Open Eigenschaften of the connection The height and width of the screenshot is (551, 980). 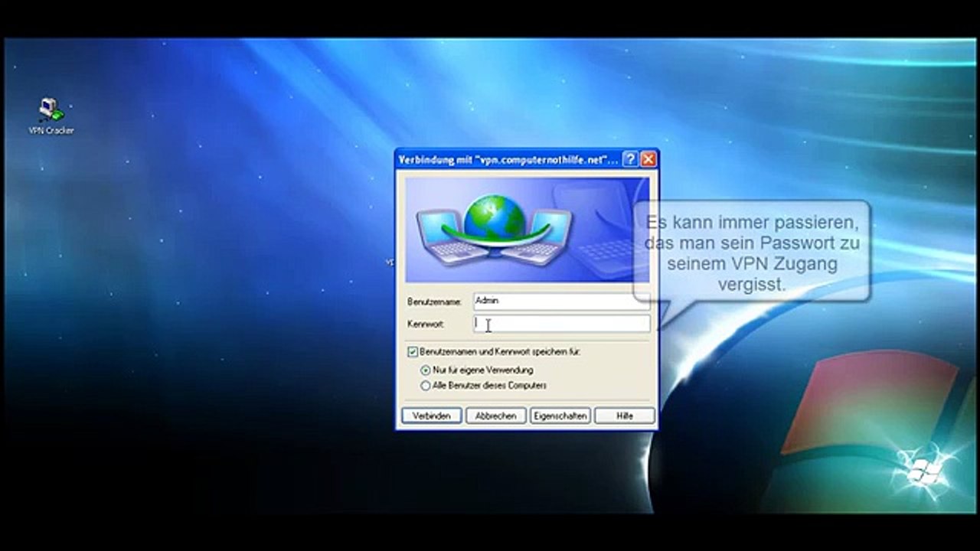[560, 416]
